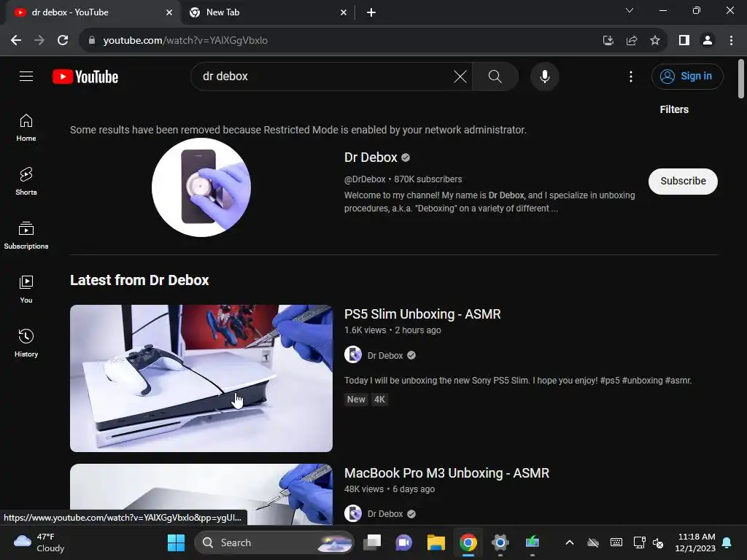Image resolution: width=747 pixels, height=560 pixels.
Task: Open Dr Debox channel under PS5 video
Action: (385, 356)
